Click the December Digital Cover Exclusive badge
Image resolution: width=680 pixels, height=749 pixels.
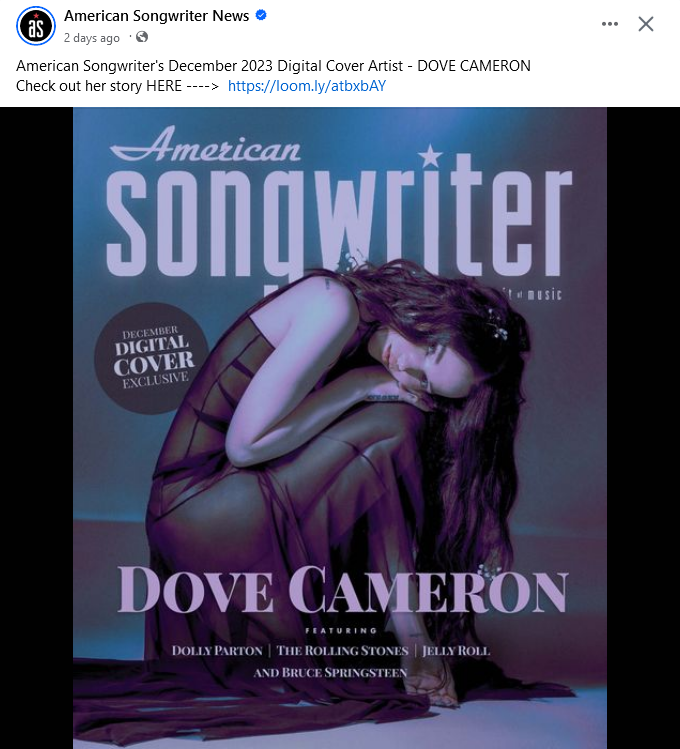[152, 358]
